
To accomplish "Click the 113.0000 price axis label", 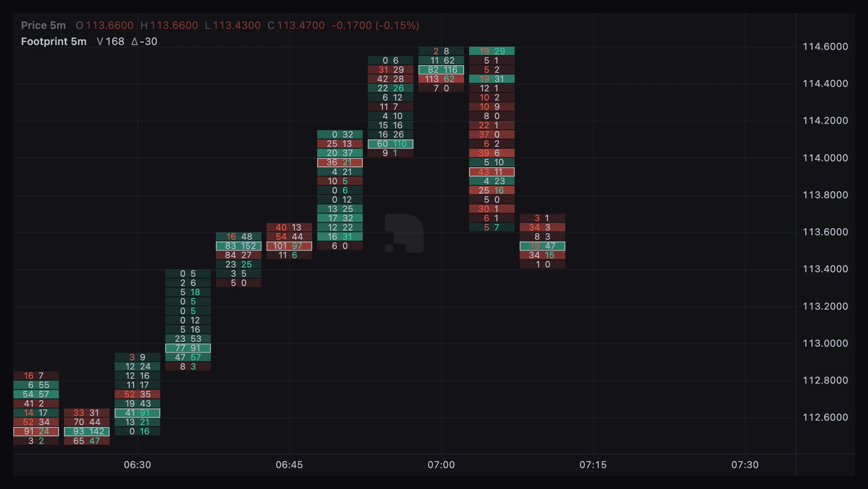I will pyautogui.click(x=825, y=343).
